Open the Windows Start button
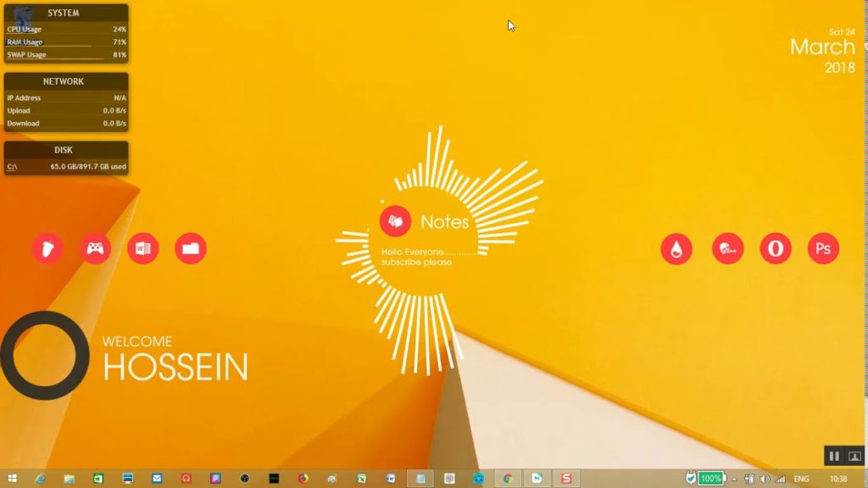This screenshot has width=868, height=488. (x=12, y=479)
